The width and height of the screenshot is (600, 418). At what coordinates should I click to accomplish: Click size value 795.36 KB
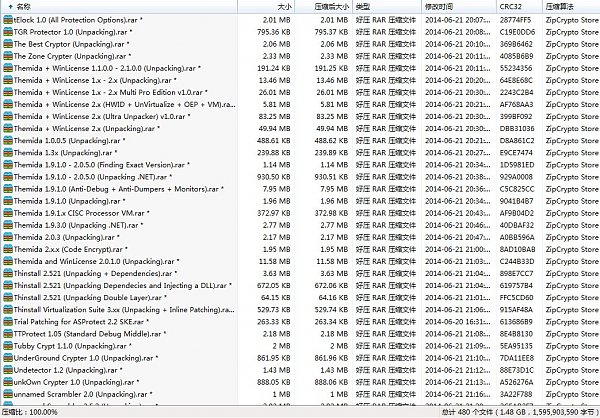274,32
